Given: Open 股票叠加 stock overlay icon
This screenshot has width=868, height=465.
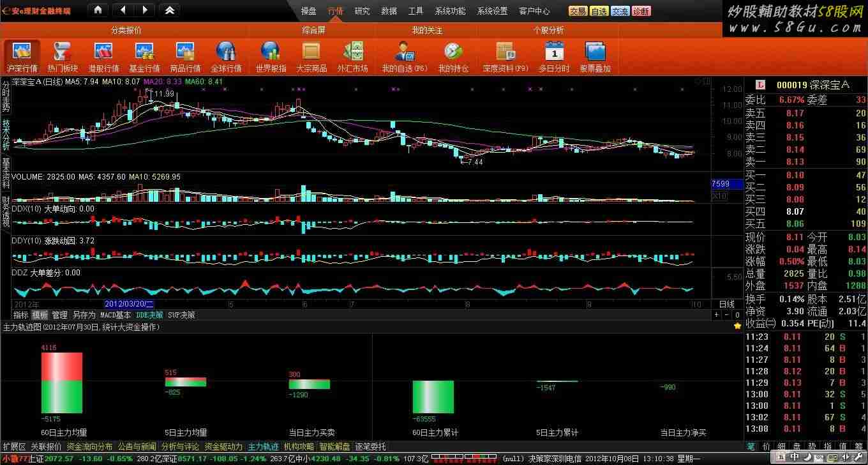Looking at the screenshot, I should point(595,56).
